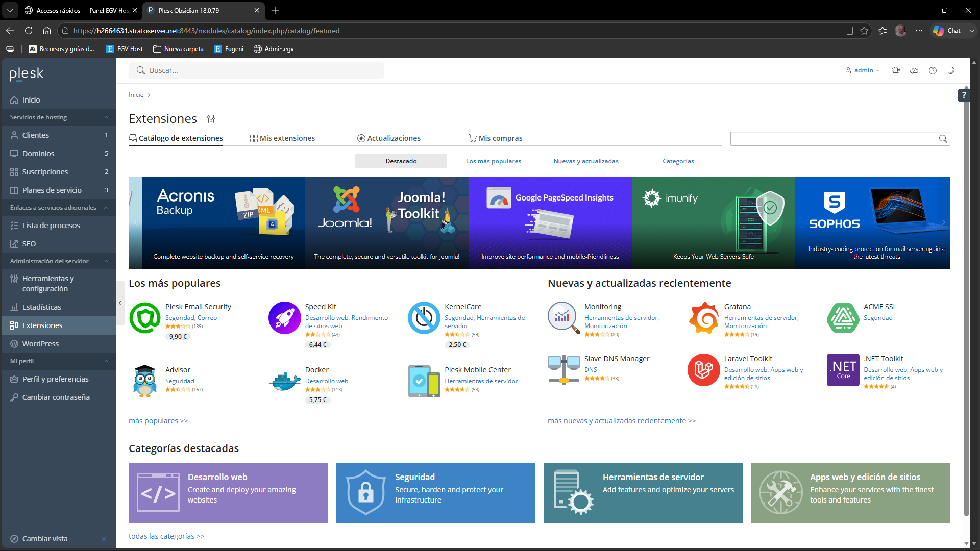
Task: Open the Speed Kit rocket icon
Action: [x=284, y=317]
